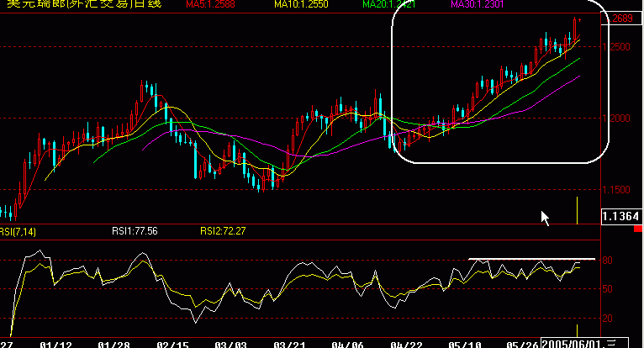Viewport: 644px width, 348px height.
Task: Click the 1.2500 price axis label
Action: pos(616,47)
